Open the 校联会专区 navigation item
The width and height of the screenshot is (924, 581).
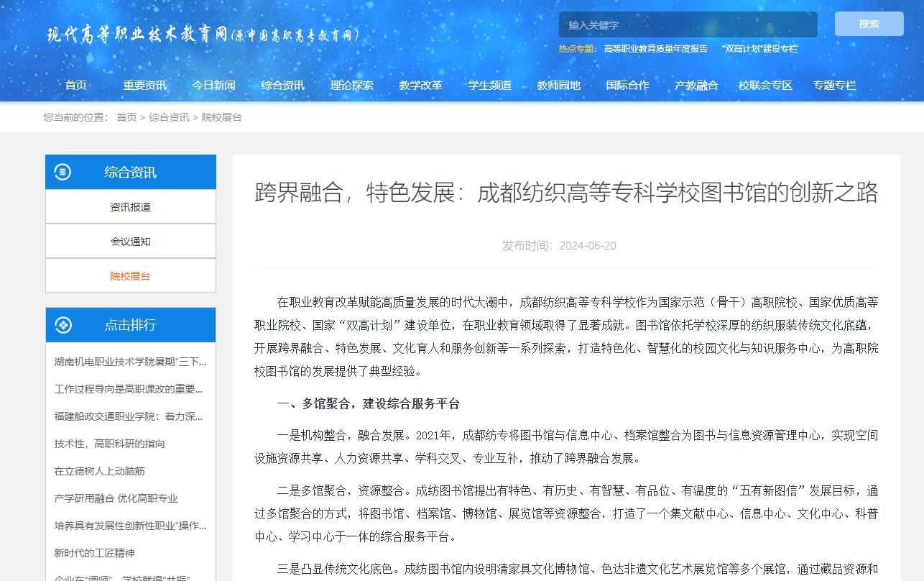tap(765, 86)
